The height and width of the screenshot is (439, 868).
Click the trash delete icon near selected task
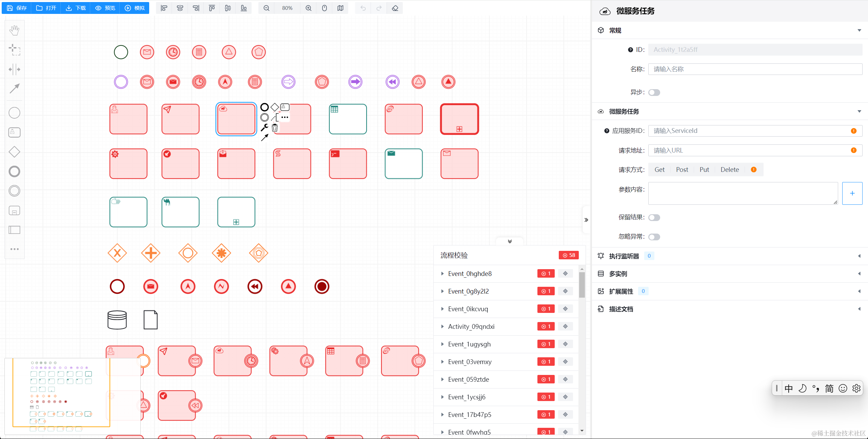[275, 128]
